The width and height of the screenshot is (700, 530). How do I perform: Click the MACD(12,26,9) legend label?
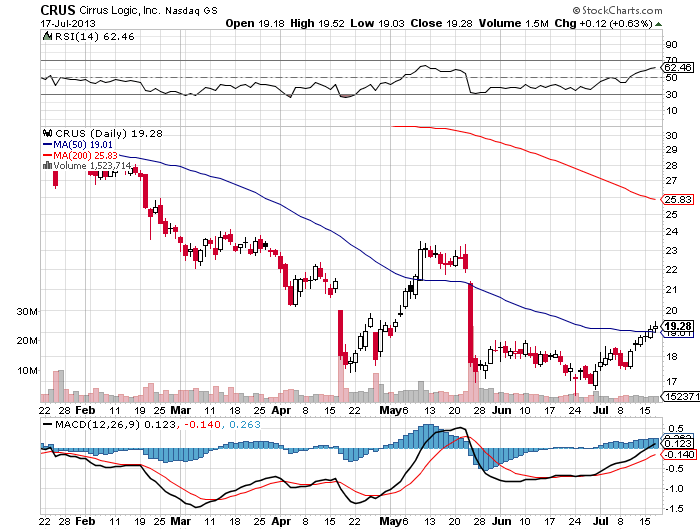(x=97, y=424)
